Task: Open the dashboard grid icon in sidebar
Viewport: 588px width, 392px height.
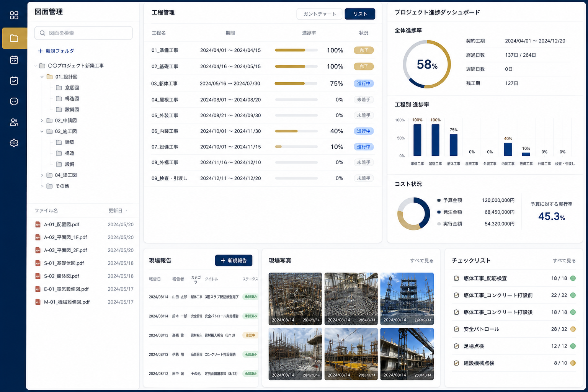Action: click(x=14, y=15)
